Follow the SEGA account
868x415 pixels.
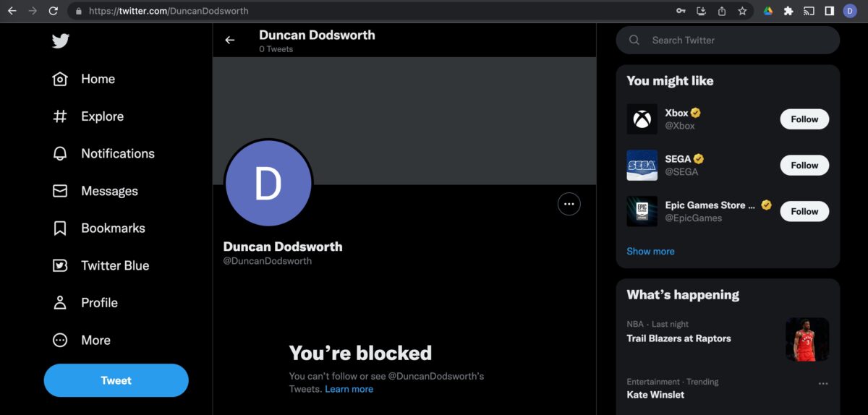pyautogui.click(x=804, y=166)
